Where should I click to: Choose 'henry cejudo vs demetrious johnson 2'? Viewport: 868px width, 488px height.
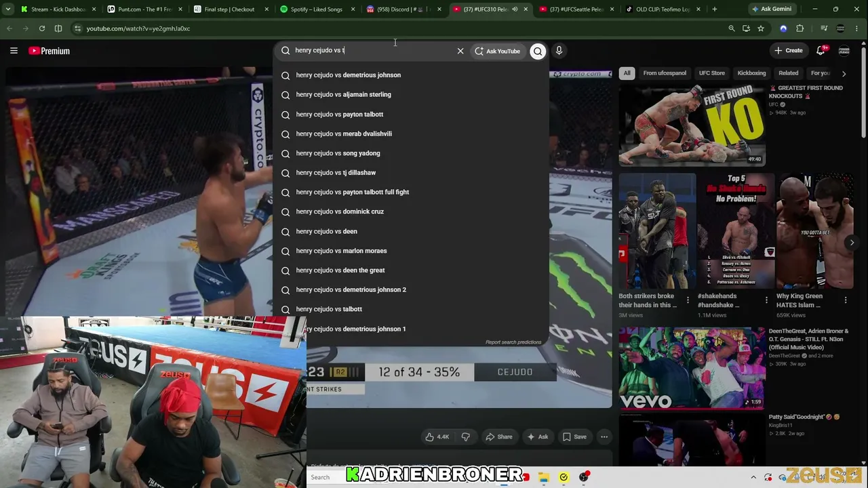pyautogui.click(x=411, y=290)
